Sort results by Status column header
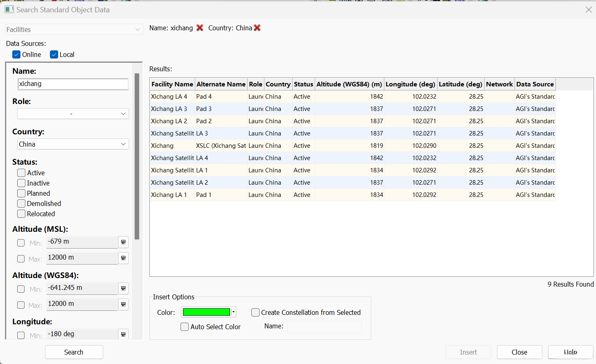This screenshot has height=364, width=596. coord(303,84)
